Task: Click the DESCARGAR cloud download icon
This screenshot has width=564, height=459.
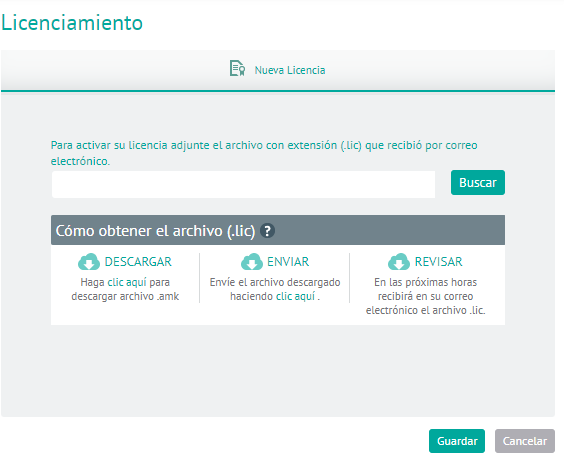Action: tap(89, 262)
